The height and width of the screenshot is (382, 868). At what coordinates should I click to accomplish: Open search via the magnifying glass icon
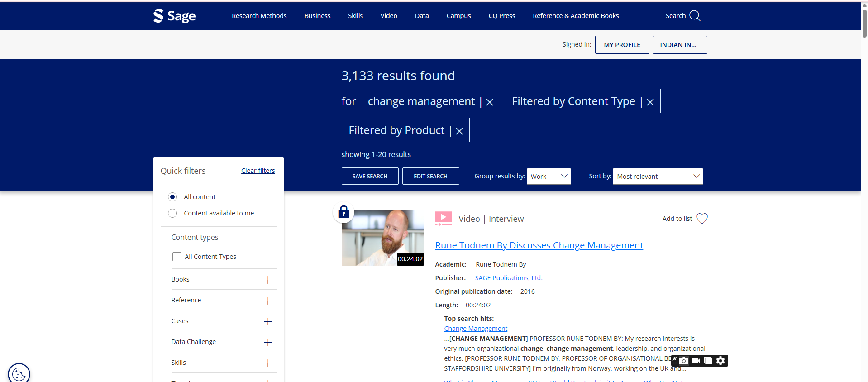point(695,16)
